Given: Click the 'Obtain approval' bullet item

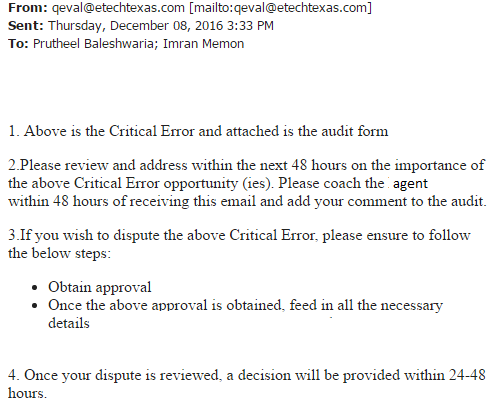Looking at the screenshot, I should [x=100, y=287].
